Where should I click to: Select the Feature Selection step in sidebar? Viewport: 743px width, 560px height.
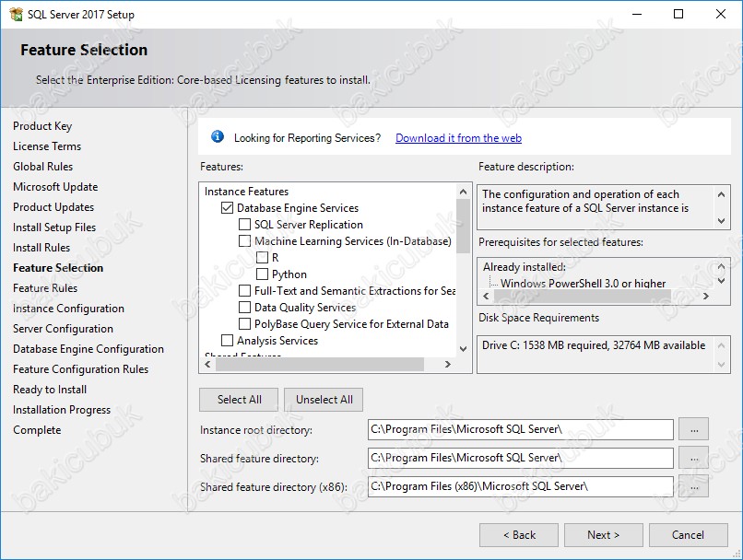pyautogui.click(x=58, y=268)
